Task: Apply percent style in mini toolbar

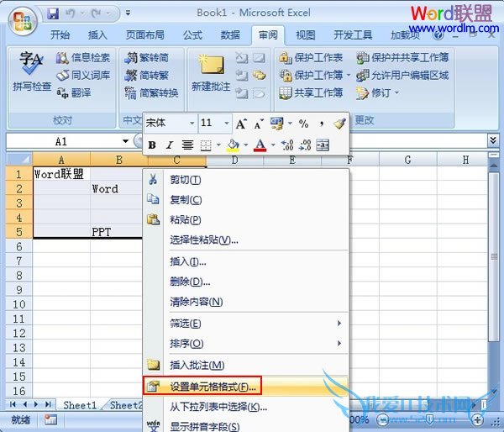Action: tap(303, 124)
